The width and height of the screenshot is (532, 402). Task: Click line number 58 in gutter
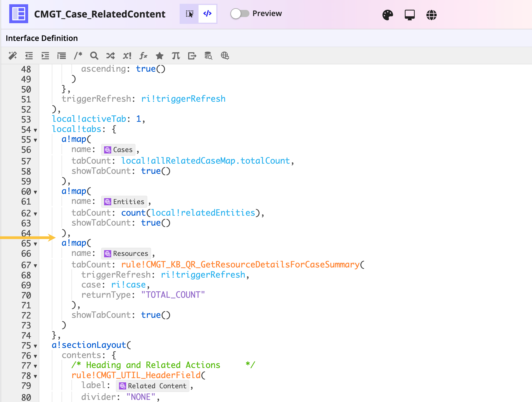click(26, 171)
